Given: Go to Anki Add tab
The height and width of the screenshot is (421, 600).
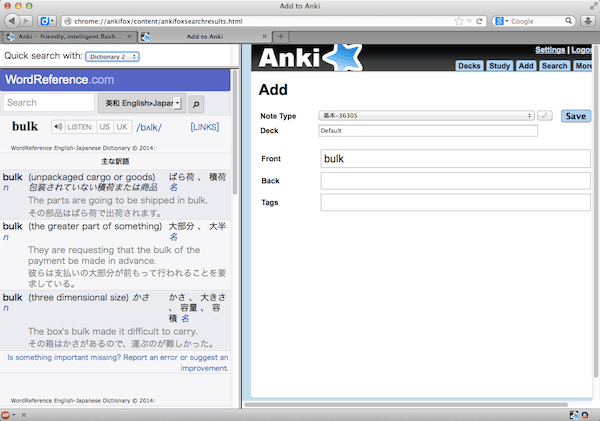Looking at the screenshot, I should (526, 66).
